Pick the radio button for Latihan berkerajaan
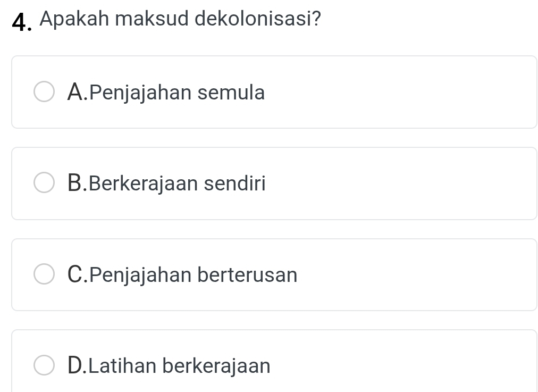Screen dimensions: 538x392 44,366
